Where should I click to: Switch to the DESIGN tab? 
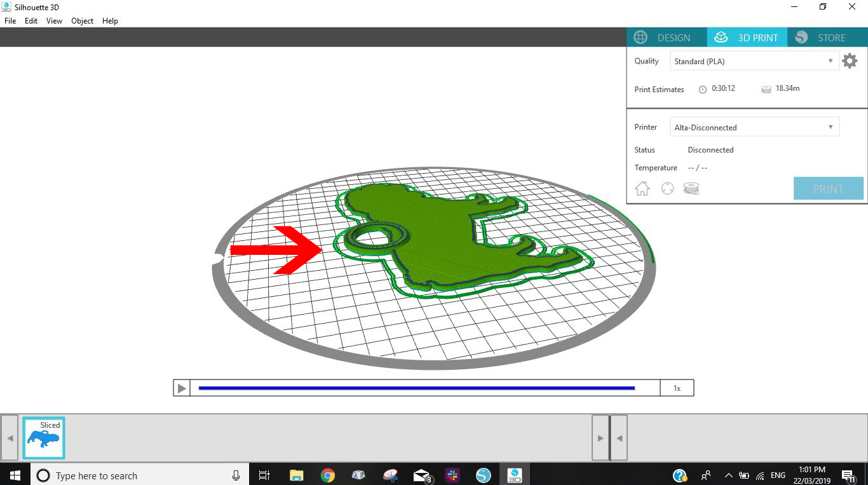coord(667,38)
